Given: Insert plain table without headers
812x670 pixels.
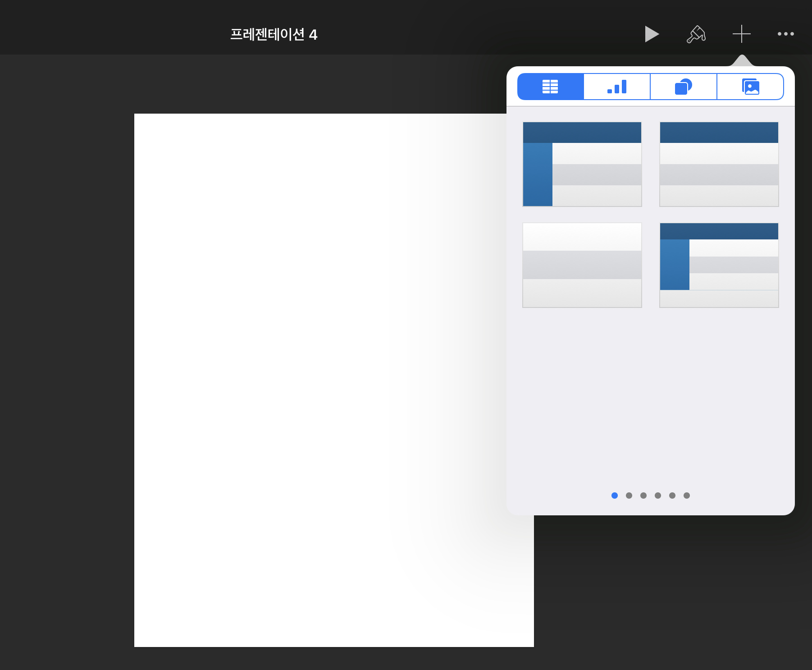Looking at the screenshot, I should tap(582, 265).
